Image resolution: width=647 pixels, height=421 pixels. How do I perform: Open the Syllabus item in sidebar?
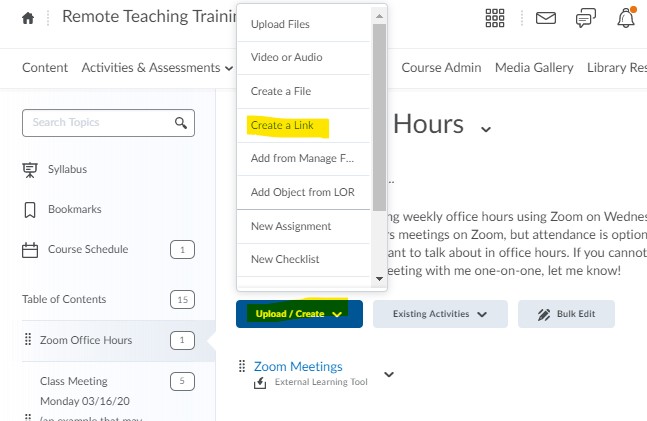[x=67, y=169]
